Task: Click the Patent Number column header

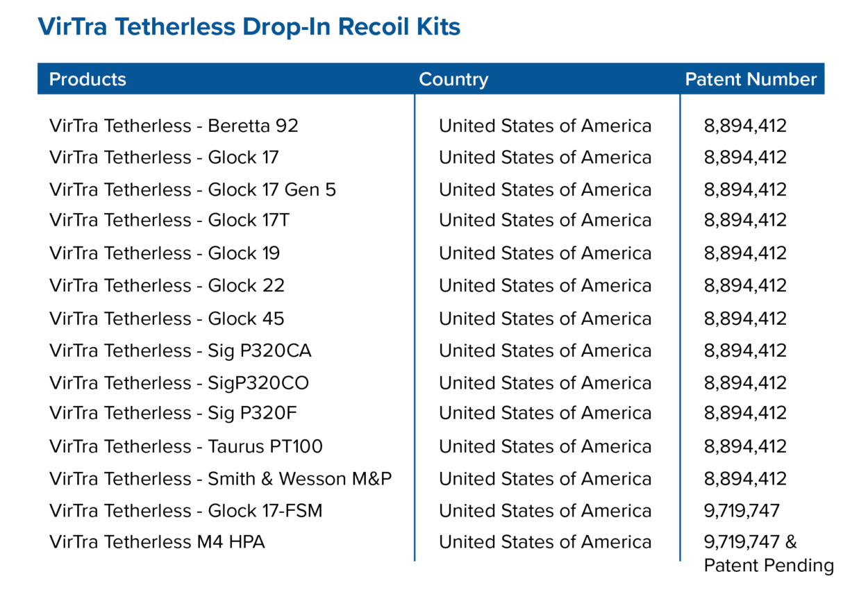Action: click(x=751, y=79)
